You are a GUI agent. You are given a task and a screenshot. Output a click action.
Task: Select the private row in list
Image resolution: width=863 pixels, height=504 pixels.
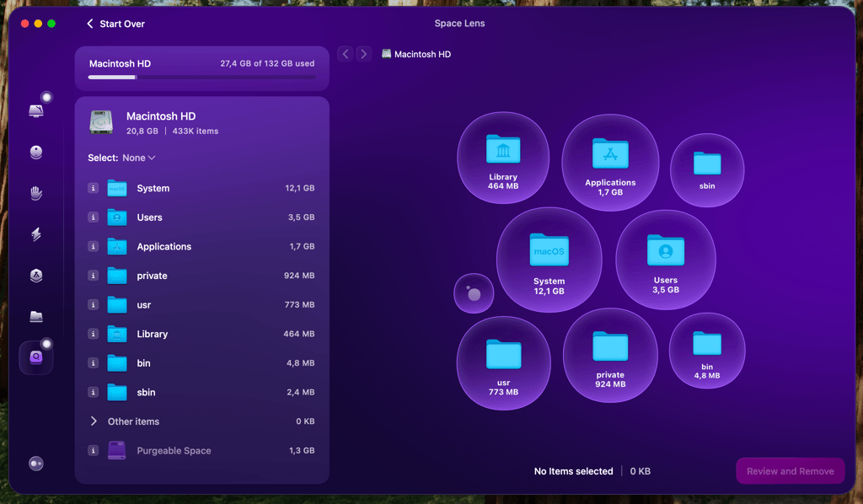[202, 276]
